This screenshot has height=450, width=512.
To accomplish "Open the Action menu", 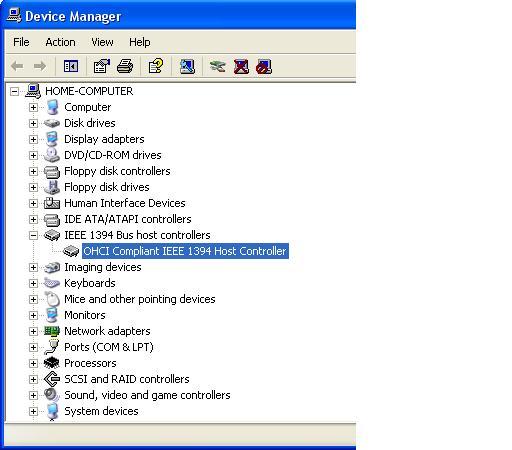I will (x=60, y=42).
